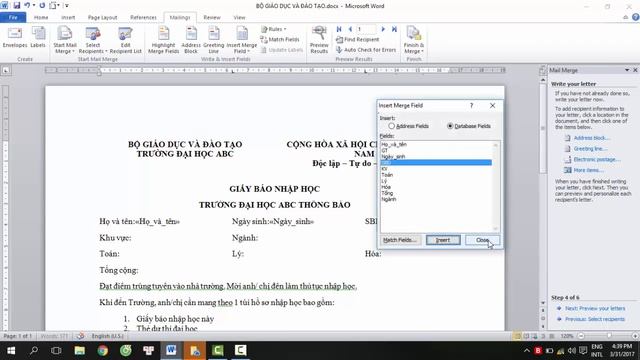Open File Explorer from taskbar
Viewport: 640px width, 360px height.
pyautogui.click(x=80, y=350)
